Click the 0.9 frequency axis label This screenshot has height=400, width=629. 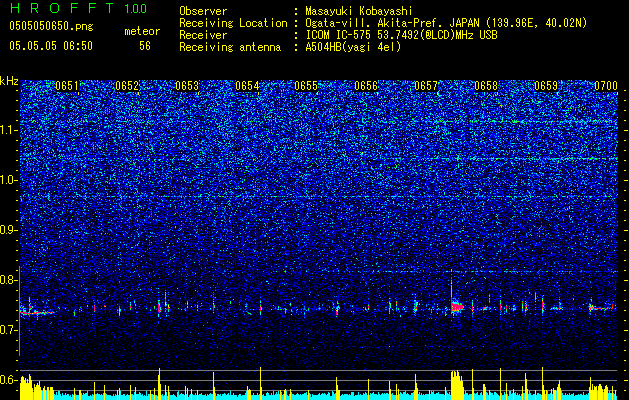(x=9, y=230)
